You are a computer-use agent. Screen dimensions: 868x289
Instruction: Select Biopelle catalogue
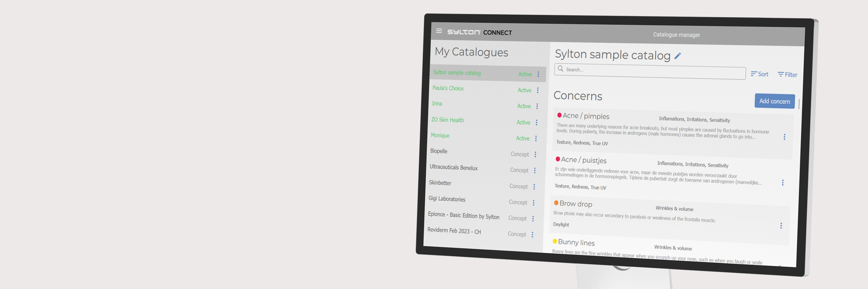438,151
